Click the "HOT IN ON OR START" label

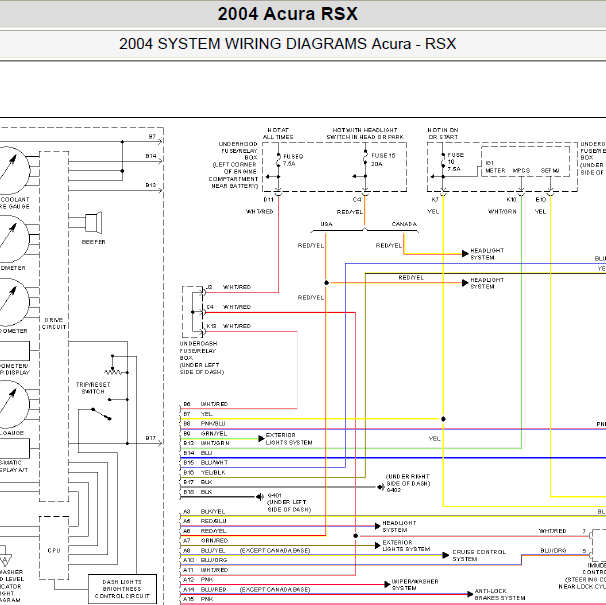tap(443, 133)
